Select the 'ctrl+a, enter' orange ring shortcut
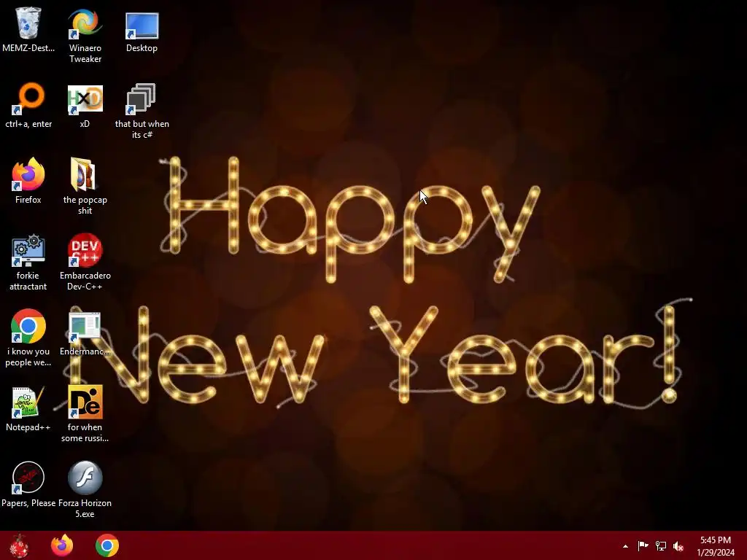 click(x=28, y=98)
